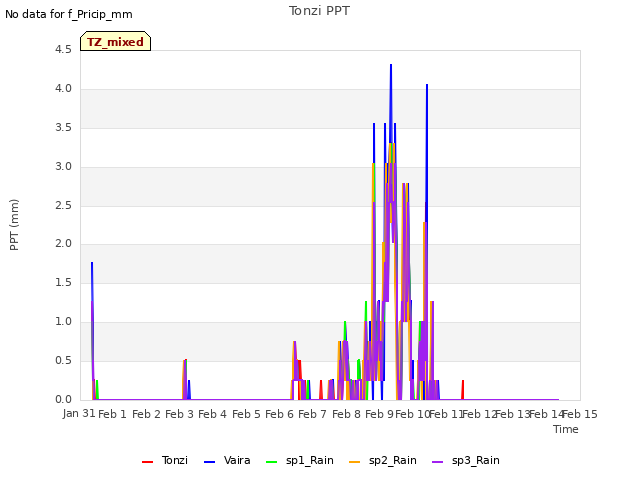Image resolution: width=640 pixels, height=480 pixels.
Task: Click the 2.5 y-axis tick label
Action: click(x=63, y=205)
